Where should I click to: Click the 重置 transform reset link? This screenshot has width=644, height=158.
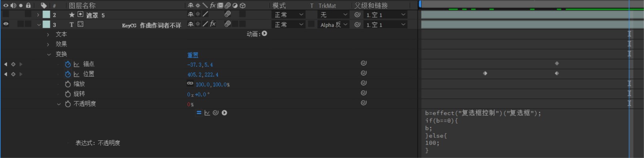193,55
